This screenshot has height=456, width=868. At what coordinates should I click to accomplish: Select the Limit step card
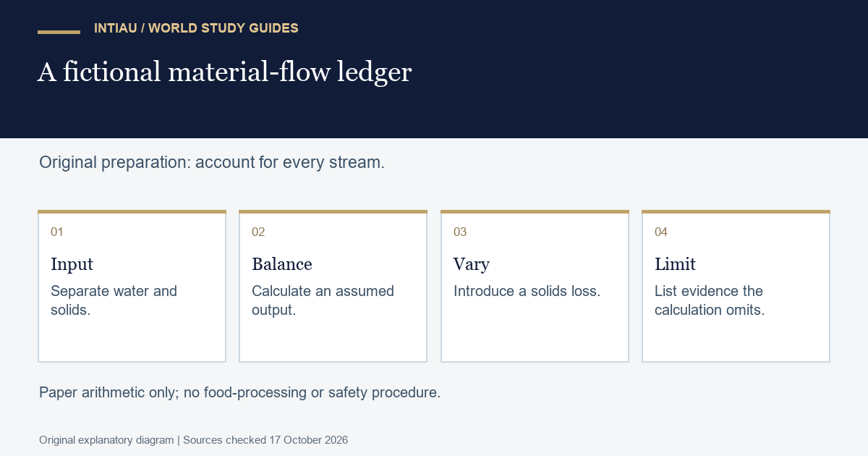point(736,286)
